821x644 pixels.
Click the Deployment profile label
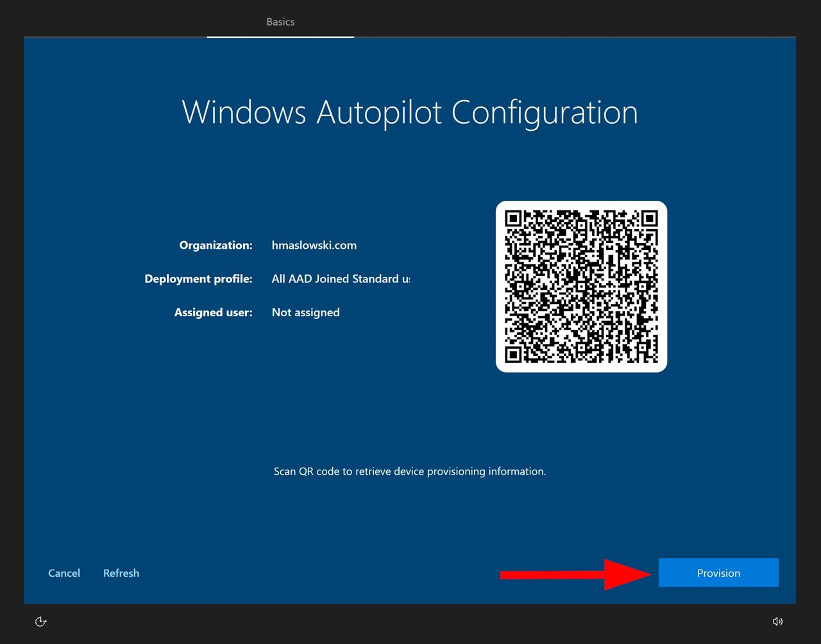(x=198, y=279)
